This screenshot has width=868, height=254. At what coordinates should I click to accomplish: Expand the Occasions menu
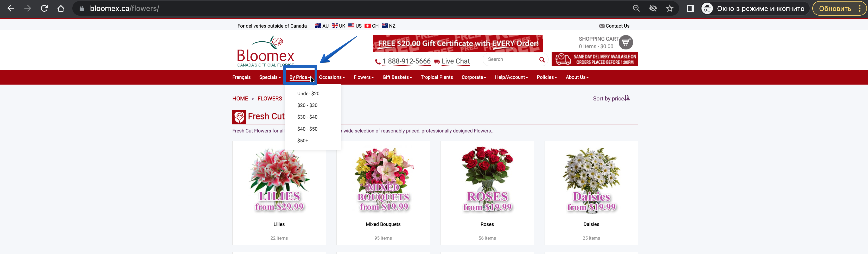pyautogui.click(x=332, y=77)
